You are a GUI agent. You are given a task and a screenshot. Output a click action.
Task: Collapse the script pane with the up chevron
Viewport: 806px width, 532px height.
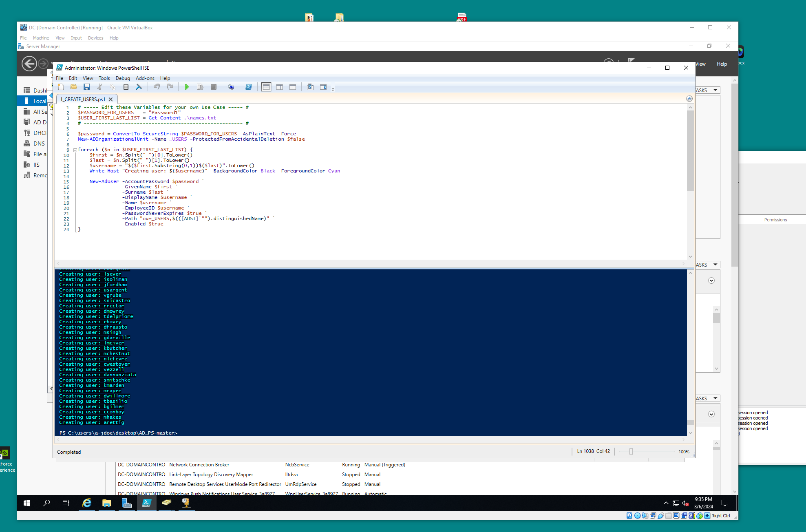(x=689, y=99)
